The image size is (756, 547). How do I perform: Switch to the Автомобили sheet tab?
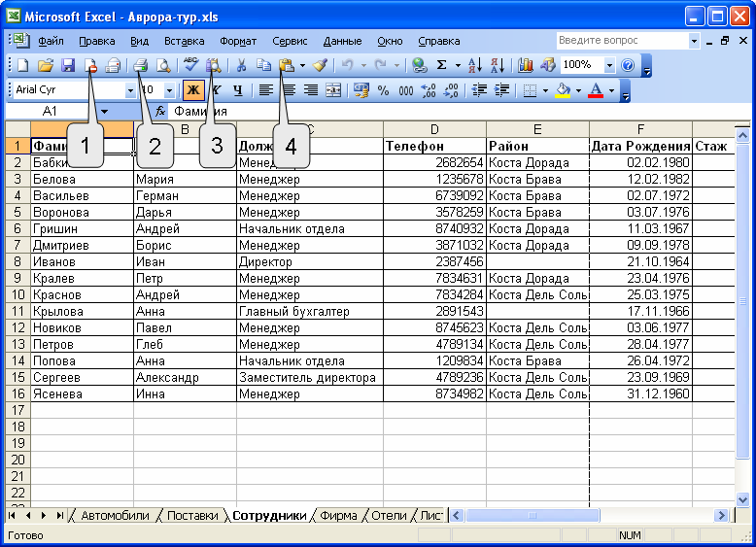(115, 515)
